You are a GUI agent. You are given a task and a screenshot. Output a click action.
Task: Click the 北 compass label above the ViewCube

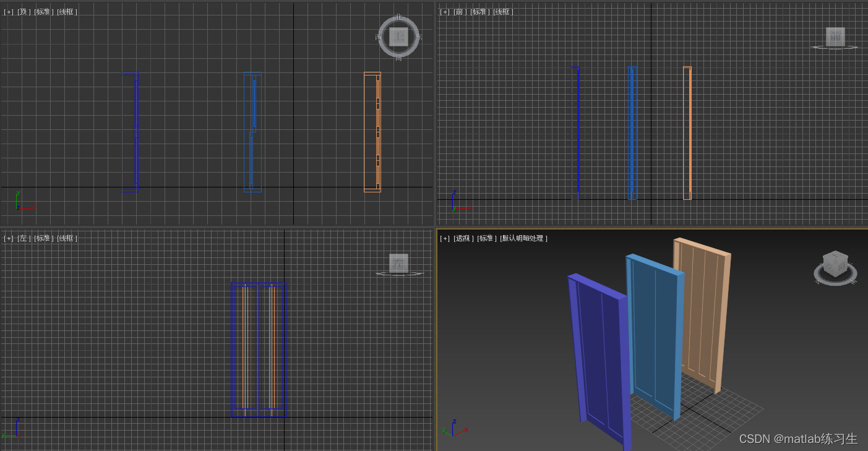pyautogui.click(x=398, y=17)
